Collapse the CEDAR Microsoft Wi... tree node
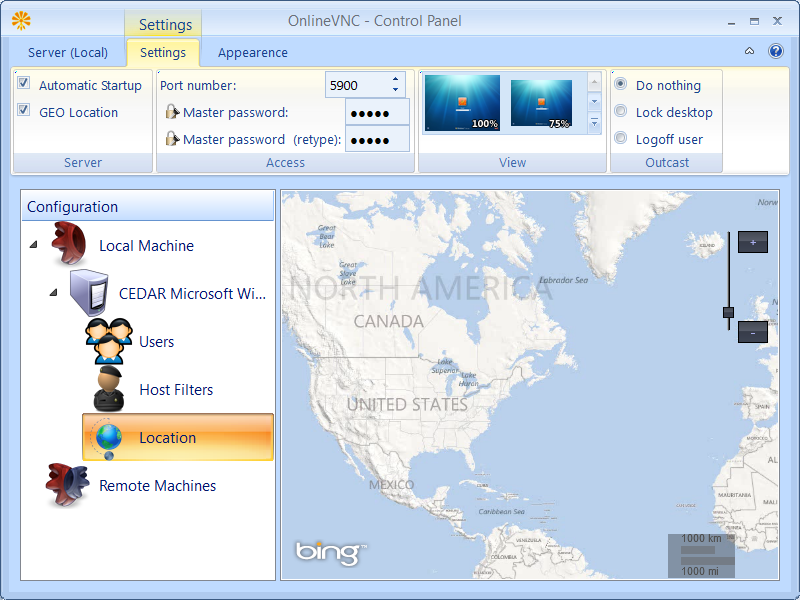The image size is (800, 600). point(54,293)
